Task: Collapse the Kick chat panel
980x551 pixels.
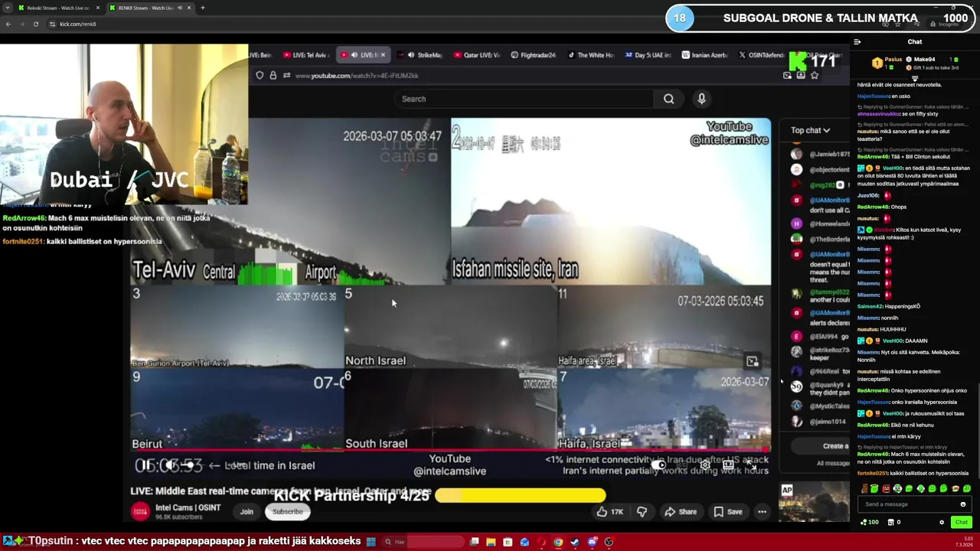Action: (x=857, y=42)
